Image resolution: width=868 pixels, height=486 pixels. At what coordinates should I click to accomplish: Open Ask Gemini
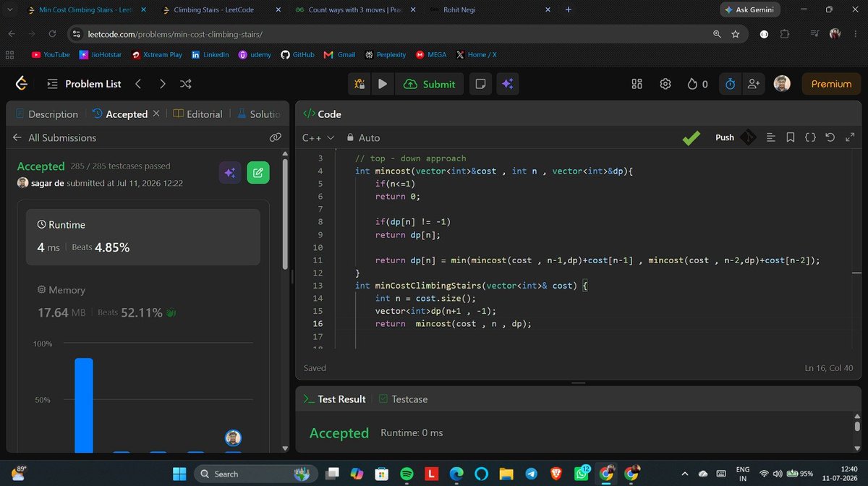pos(750,9)
